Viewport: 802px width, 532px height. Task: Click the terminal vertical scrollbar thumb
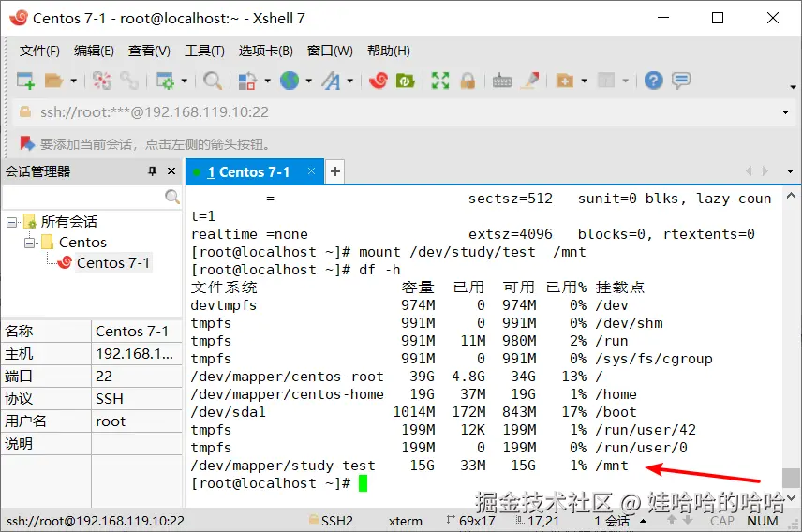(x=791, y=478)
